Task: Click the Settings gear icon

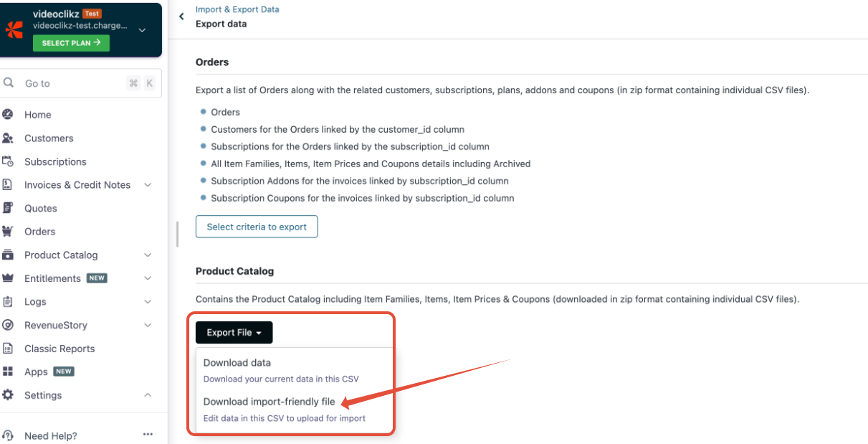Action: (8, 395)
